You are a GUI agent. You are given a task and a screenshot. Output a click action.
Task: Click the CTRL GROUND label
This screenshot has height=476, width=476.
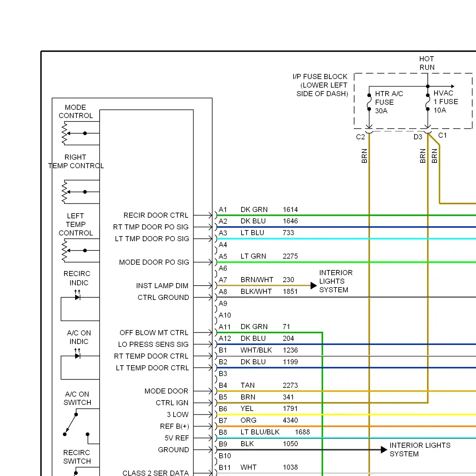163,298
